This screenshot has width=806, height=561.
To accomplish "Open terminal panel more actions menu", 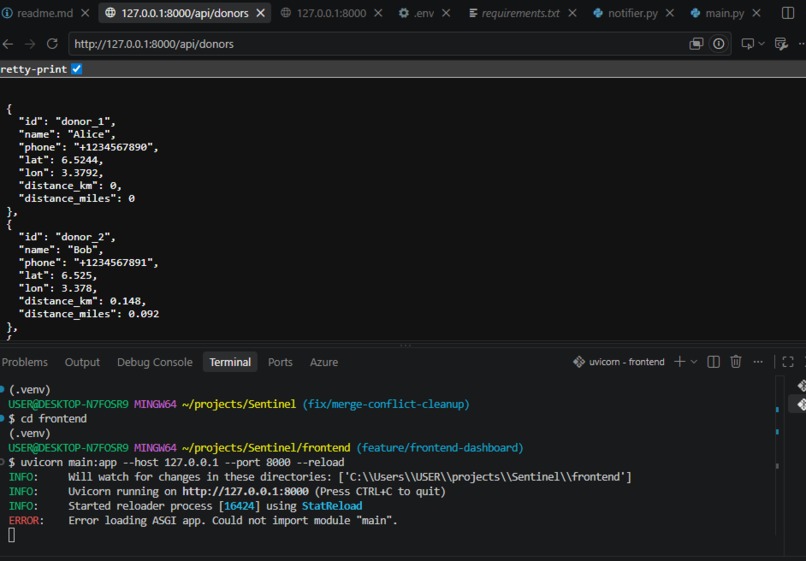I will coord(758,362).
